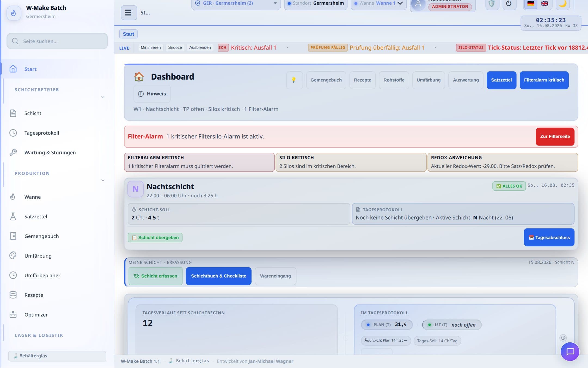588x368 pixels.
Task: Click the blue Satzzettel button
Action: [501, 80]
